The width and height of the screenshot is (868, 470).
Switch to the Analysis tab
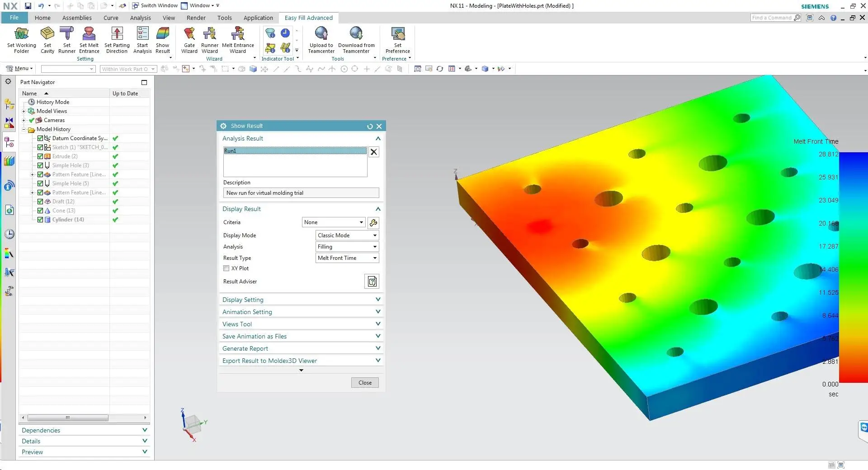click(x=141, y=18)
